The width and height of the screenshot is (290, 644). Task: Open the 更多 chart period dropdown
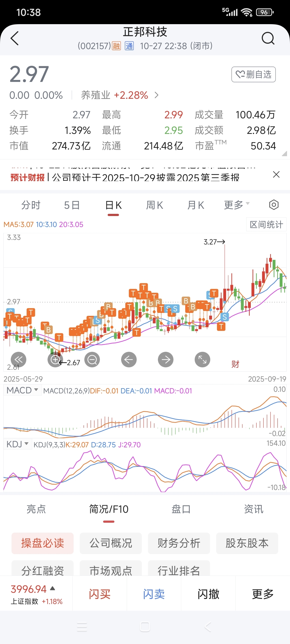coord(237,205)
